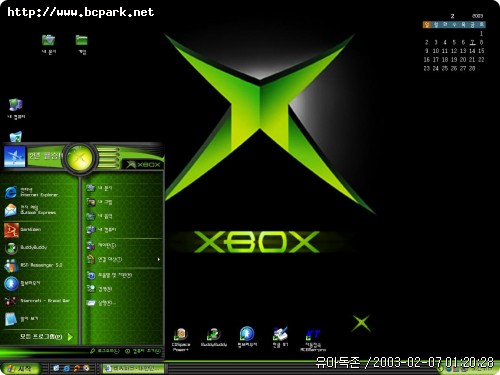The width and height of the screenshot is (500, 375).
Task: Click the Xbox logo orb atop Start menu
Action: pyautogui.click(x=79, y=158)
